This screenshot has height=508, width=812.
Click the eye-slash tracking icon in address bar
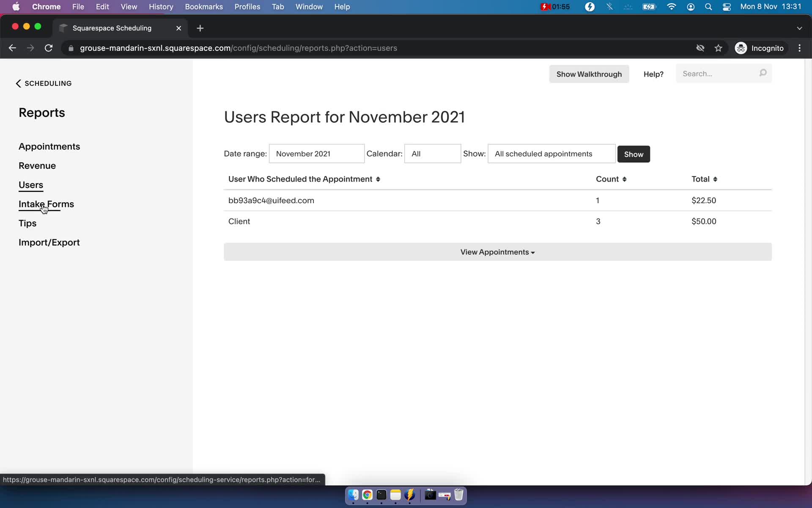700,48
